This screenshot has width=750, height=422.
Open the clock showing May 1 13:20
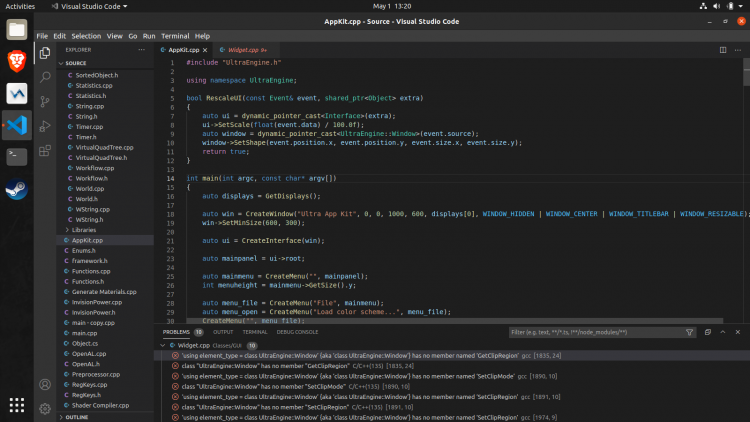(392, 6)
